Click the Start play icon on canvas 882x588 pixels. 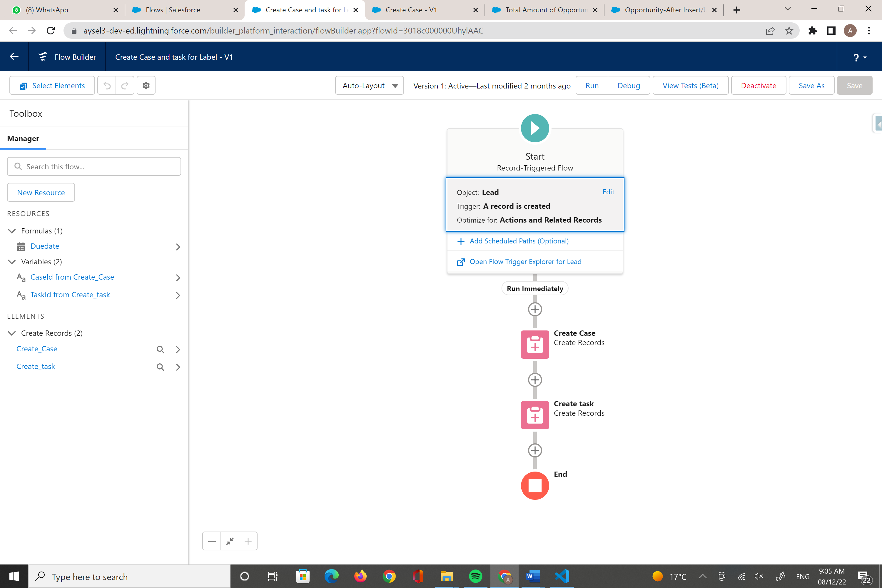click(x=535, y=128)
